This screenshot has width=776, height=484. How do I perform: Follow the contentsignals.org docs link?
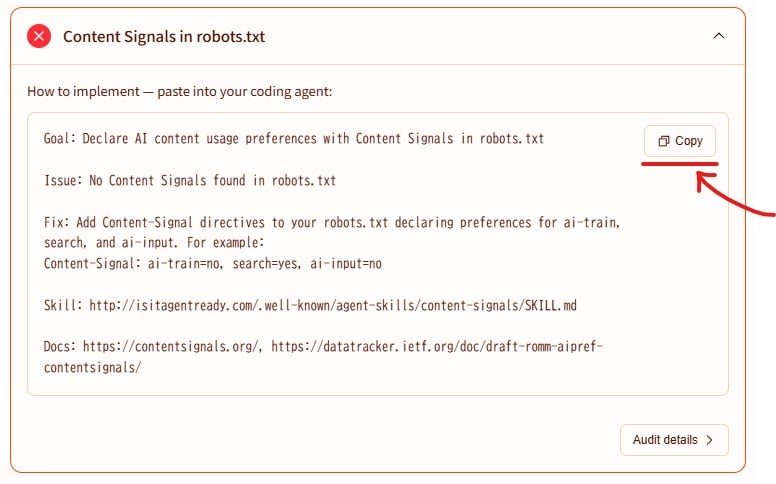[x=172, y=347]
